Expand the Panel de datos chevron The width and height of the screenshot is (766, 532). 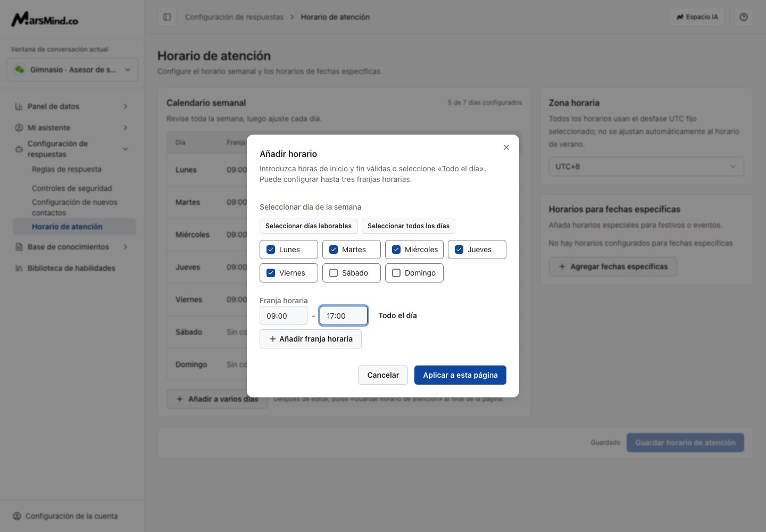click(x=126, y=106)
